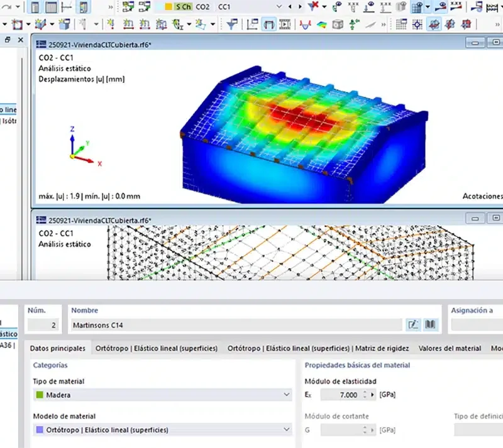Open the dropdown arrow after the surface tool
This screenshot has width=503, height=448.
(28, 25)
